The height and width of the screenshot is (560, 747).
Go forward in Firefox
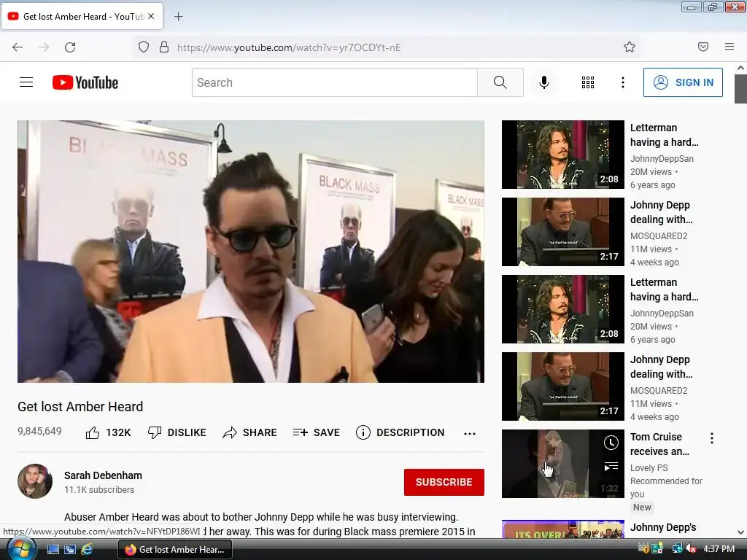point(44,47)
